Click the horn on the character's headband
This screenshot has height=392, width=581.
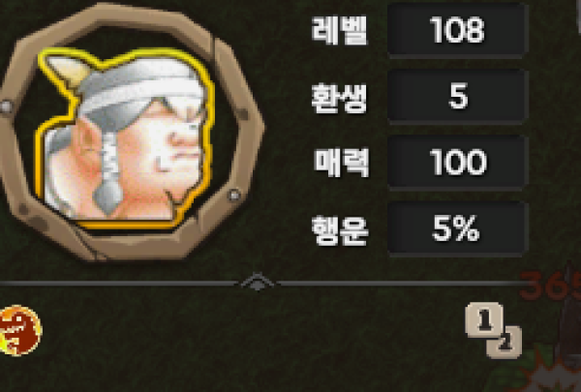coord(68,70)
